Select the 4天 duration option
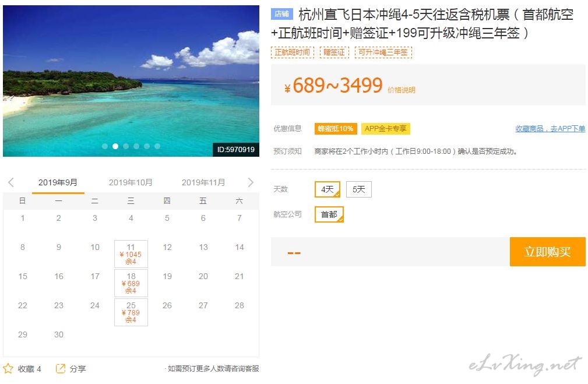This screenshot has height=384, width=588. coord(328,189)
